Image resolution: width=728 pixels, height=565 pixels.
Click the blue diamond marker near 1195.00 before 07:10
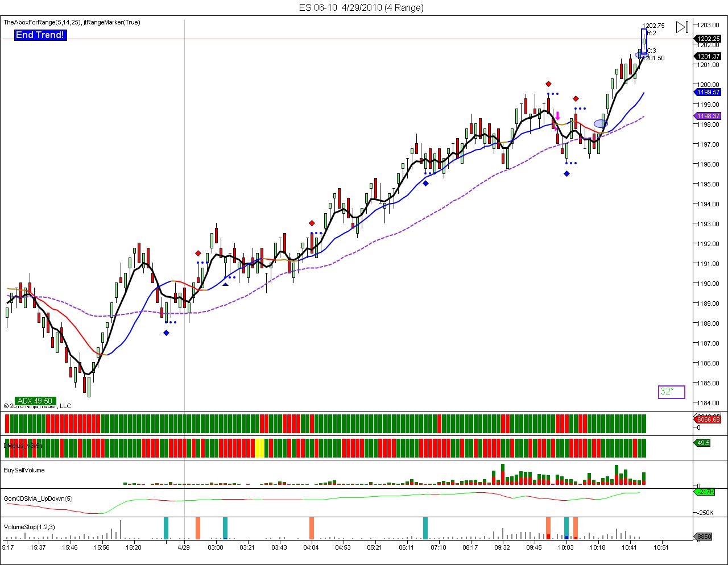click(425, 183)
